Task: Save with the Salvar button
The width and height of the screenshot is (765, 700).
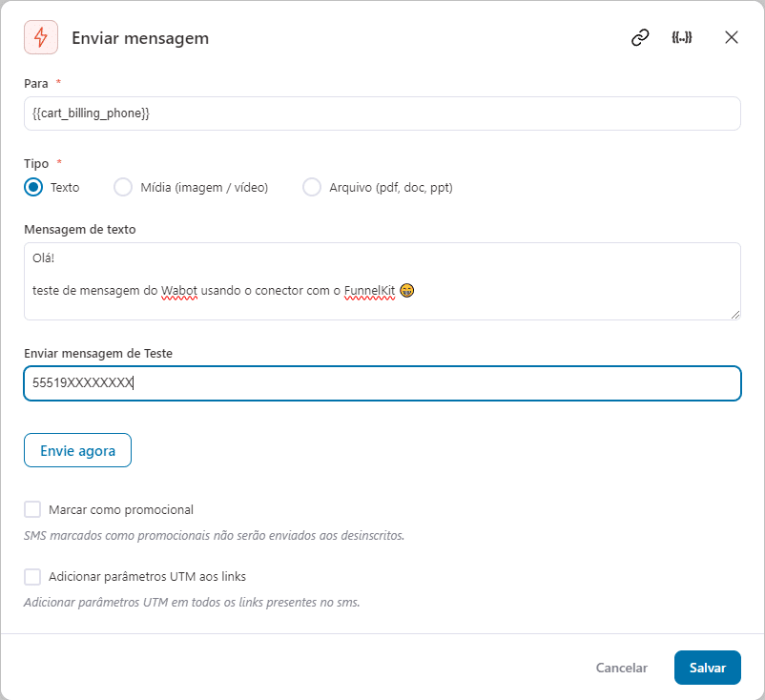Action: (x=707, y=668)
